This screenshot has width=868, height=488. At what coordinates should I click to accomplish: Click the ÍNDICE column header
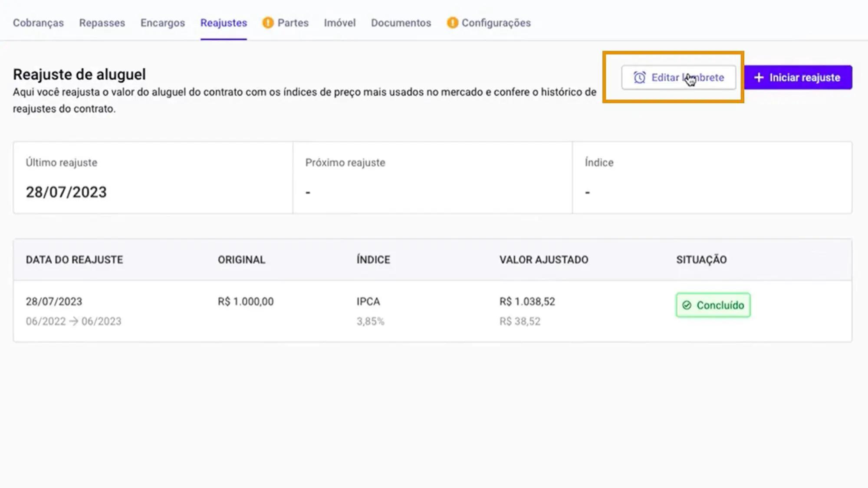(373, 259)
